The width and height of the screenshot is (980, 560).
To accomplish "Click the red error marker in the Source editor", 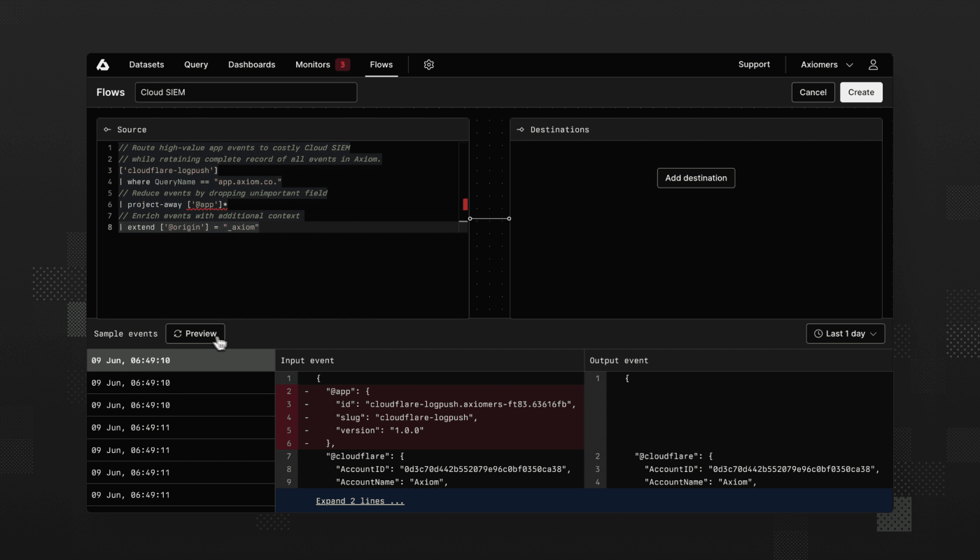I will pyautogui.click(x=465, y=204).
